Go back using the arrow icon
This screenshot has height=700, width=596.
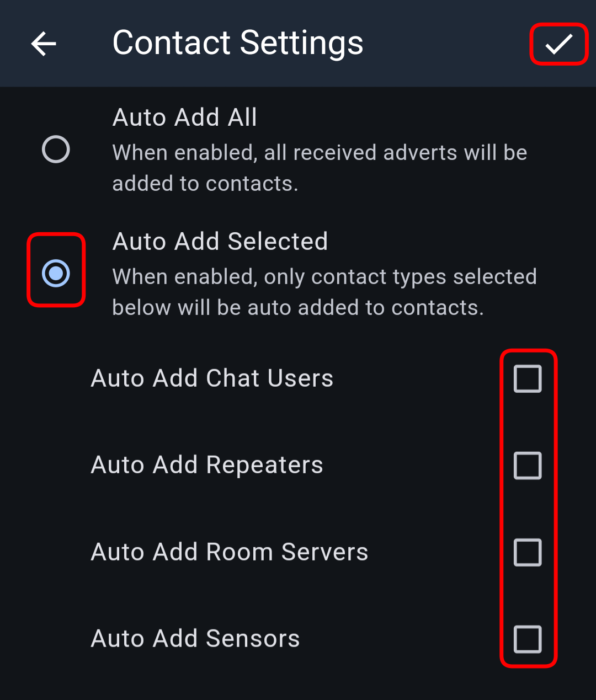44,44
